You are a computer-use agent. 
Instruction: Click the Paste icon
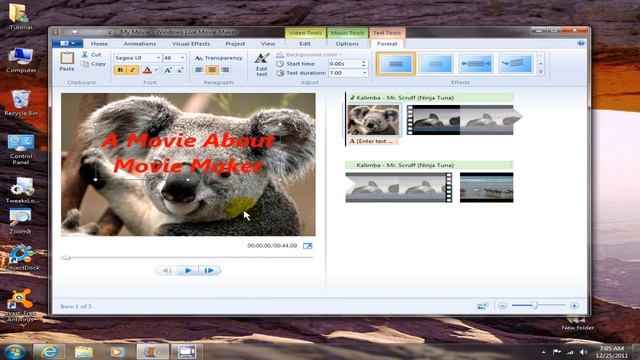point(67,58)
